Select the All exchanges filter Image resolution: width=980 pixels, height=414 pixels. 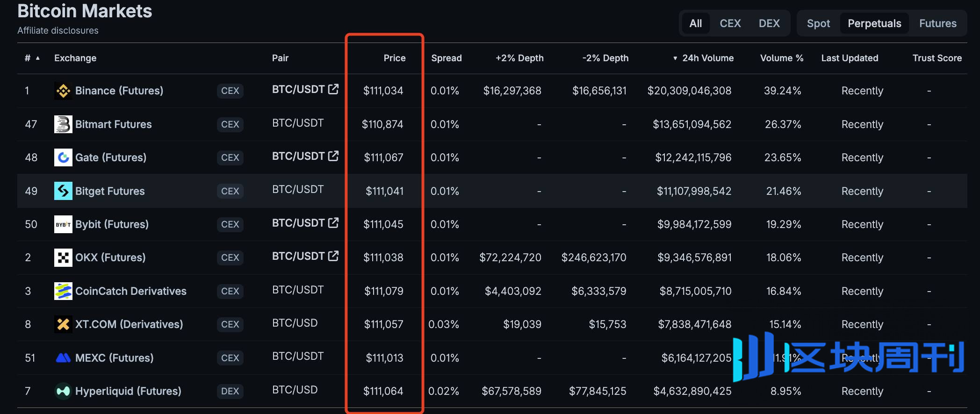tap(695, 23)
